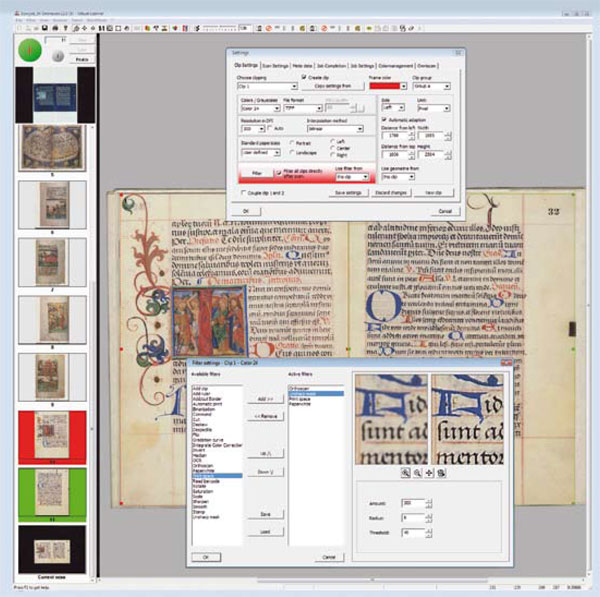
Task: Select the Clip Settings tab
Action: click(x=246, y=65)
